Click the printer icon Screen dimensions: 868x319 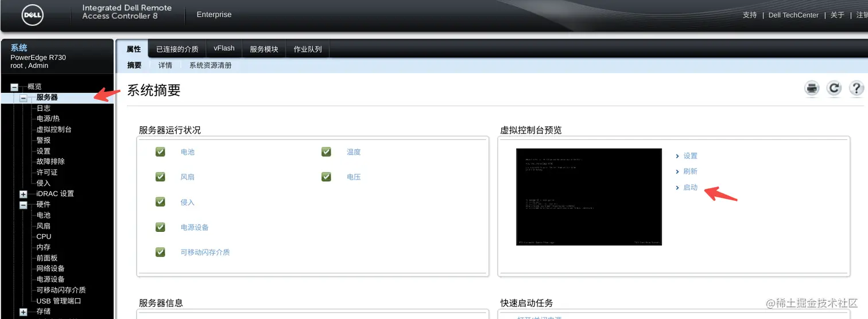pyautogui.click(x=812, y=88)
